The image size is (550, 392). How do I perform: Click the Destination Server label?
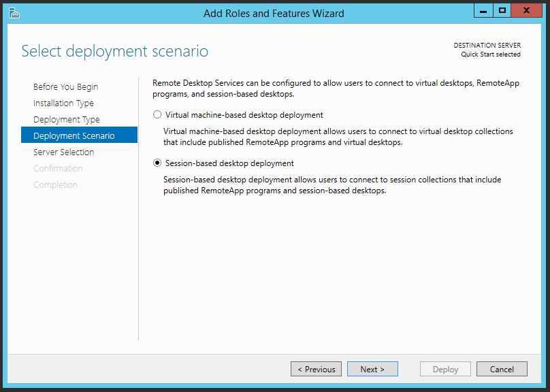tap(487, 46)
